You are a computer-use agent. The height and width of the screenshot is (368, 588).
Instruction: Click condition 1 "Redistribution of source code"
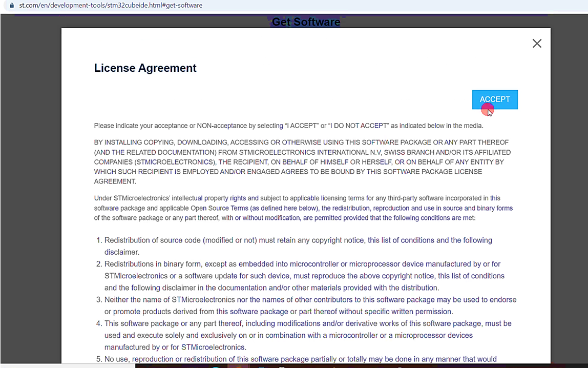pos(298,246)
